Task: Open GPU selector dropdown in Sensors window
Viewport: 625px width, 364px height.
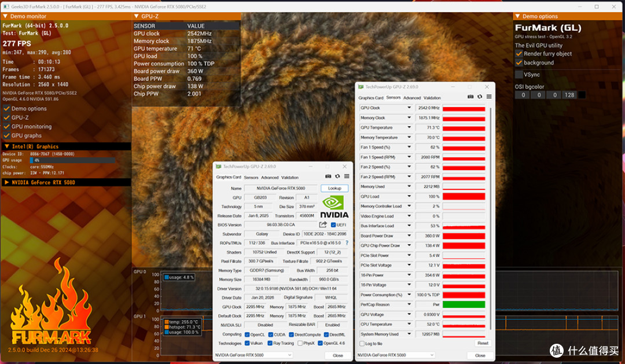Action: (396, 355)
